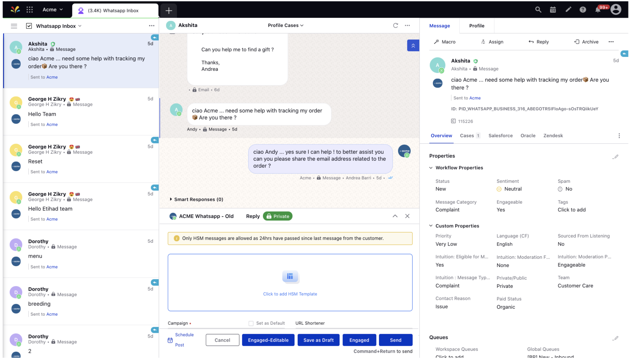Toggle the Set as Default checkbox
The width and height of the screenshot is (629, 364).
250,323
